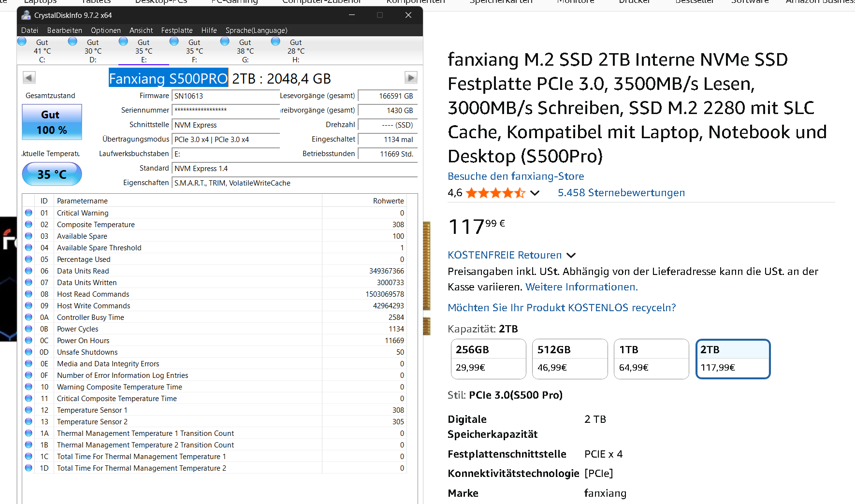This screenshot has width=855, height=504.
Task: Click the 35 °C temperature button
Action: pyautogui.click(x=52, y=174)
